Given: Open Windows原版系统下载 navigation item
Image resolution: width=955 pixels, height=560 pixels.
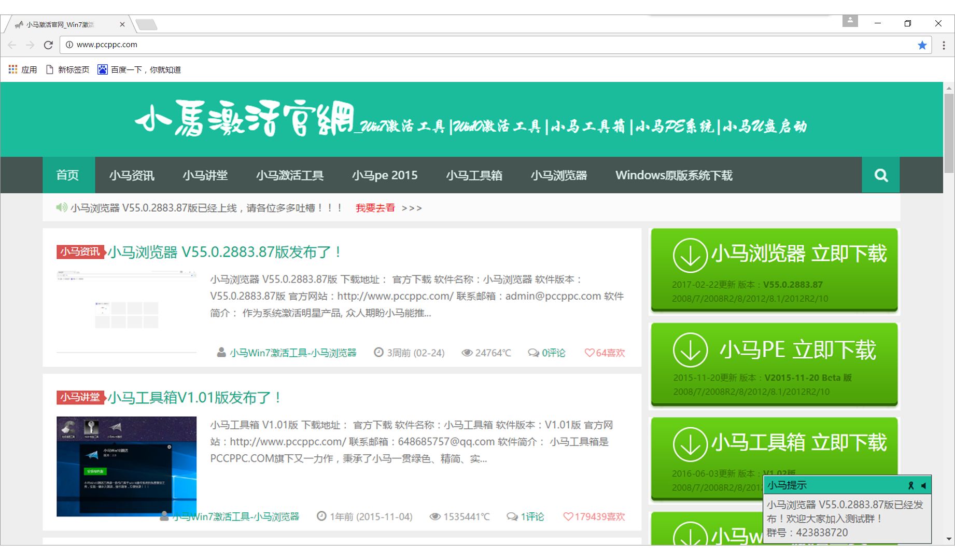Looking at the screenshot, I should click(674, 175).
